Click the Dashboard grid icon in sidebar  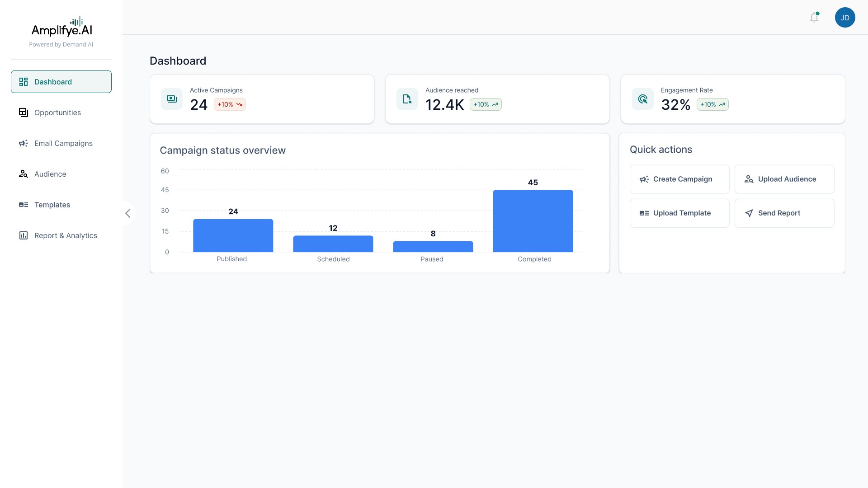click(x=24, y=82)
